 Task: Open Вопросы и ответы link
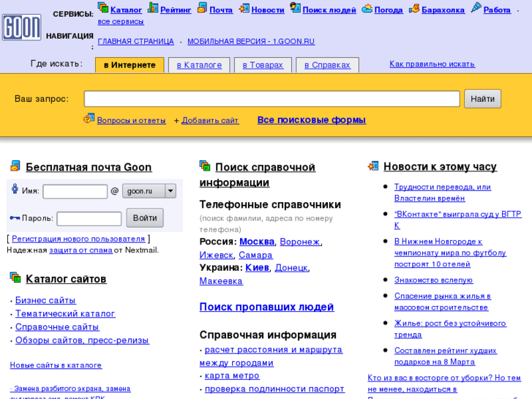132,120
